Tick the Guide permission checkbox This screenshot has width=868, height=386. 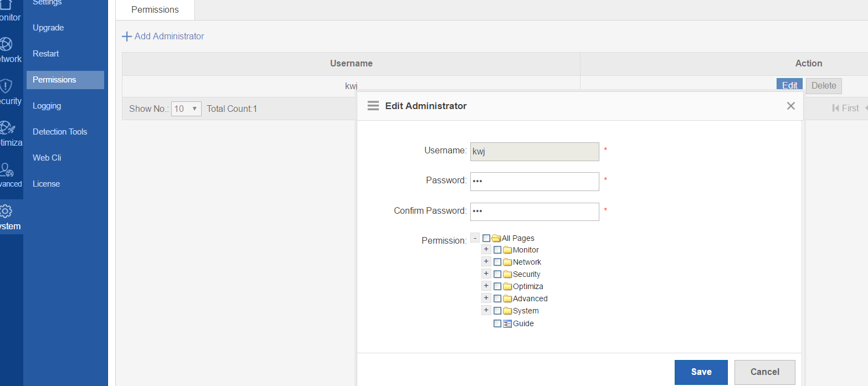(497, 323)
